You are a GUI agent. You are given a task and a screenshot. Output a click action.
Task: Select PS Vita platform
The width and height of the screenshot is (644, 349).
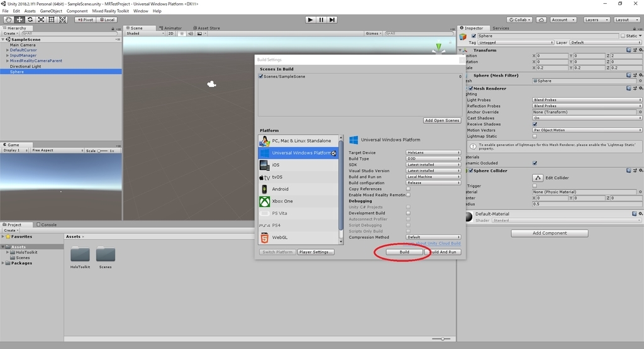[298, 214]
